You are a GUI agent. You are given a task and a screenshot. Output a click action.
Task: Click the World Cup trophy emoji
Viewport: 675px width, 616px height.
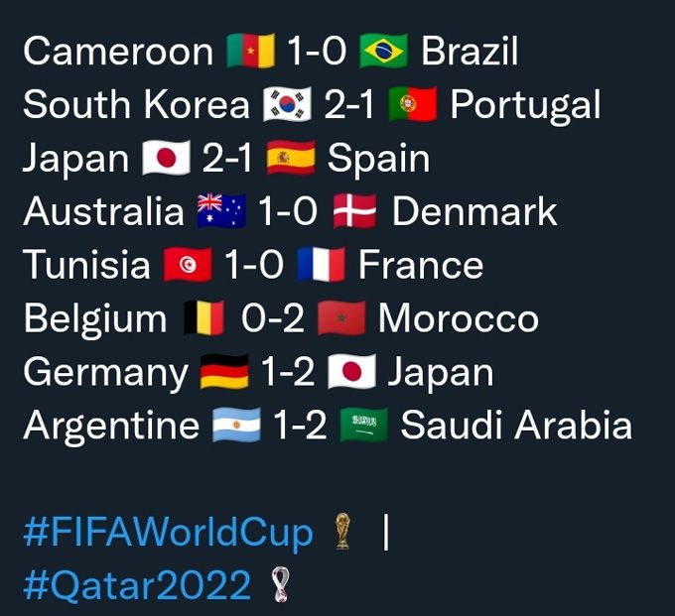tap(343, 532)
